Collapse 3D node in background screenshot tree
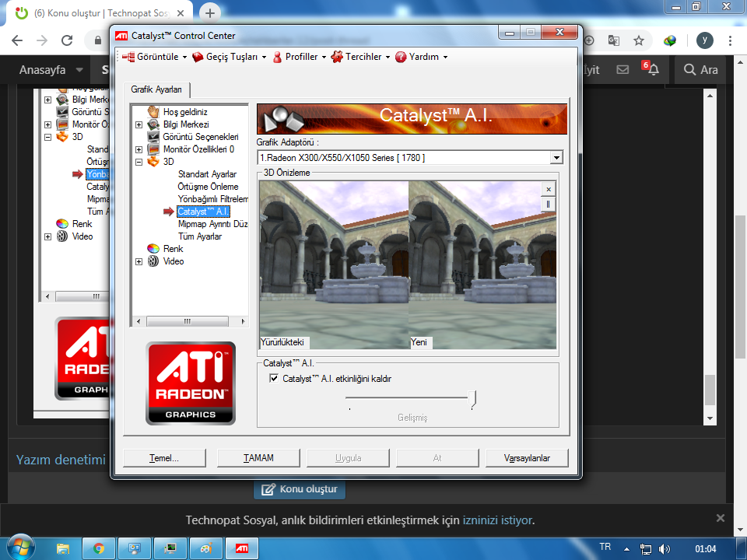 click(47, 137)
